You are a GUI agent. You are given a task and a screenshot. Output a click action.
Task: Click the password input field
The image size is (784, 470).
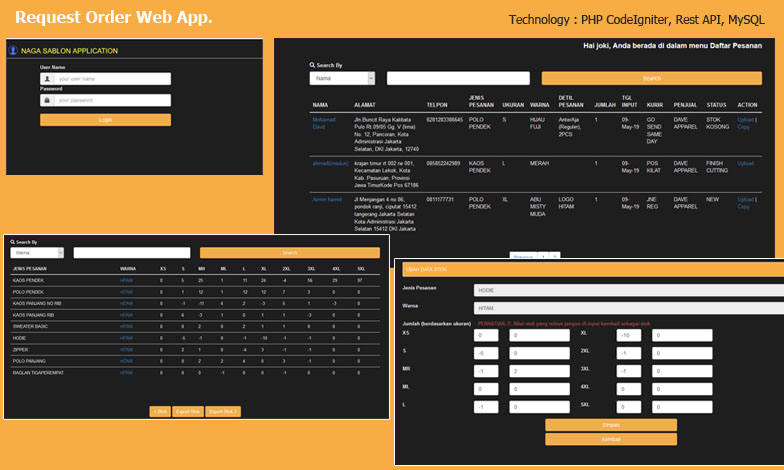112,100
